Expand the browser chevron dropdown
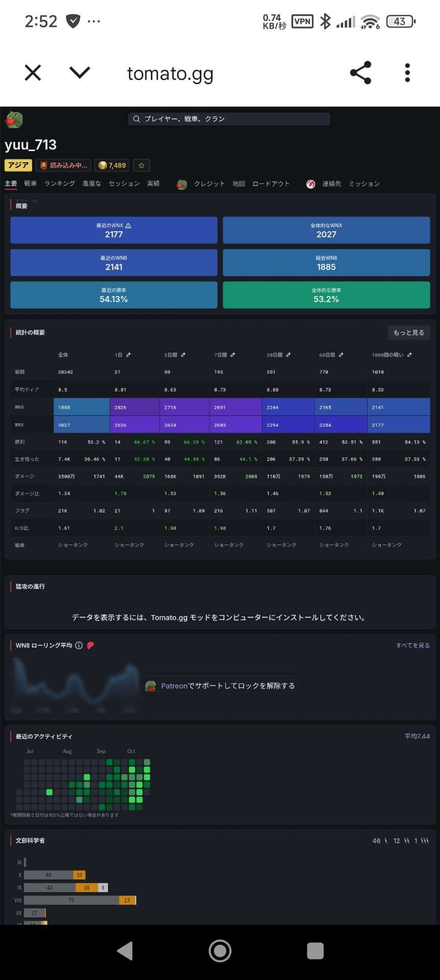This screenshot has height=980, width=440. point(80,73)
